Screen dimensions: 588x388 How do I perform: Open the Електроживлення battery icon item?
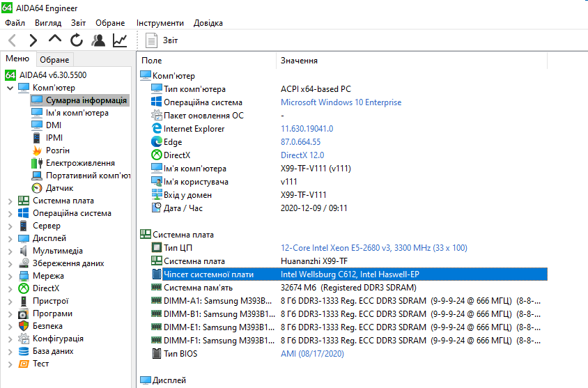coord(37,163)
